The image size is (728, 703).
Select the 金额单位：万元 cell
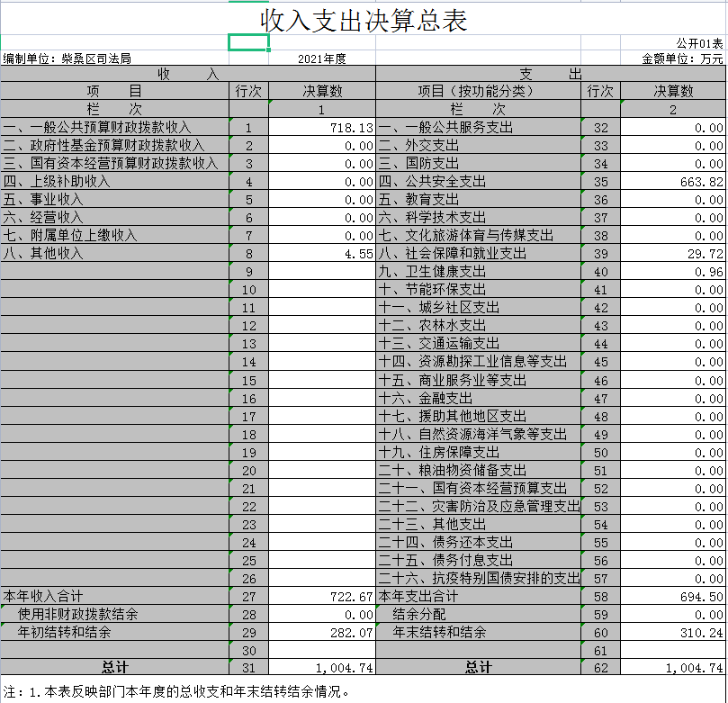(682, 59)
